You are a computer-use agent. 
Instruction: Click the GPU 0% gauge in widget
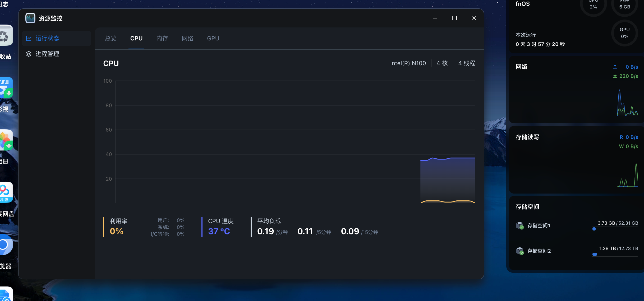[x=624, y=33]
